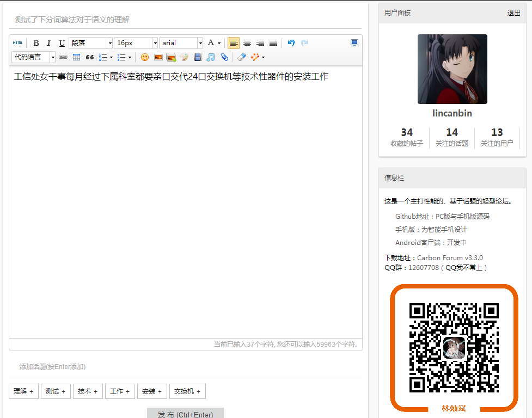Open Carbon Forum v3.3.0 download link
The image size is (532, 418).
[450, 258]
